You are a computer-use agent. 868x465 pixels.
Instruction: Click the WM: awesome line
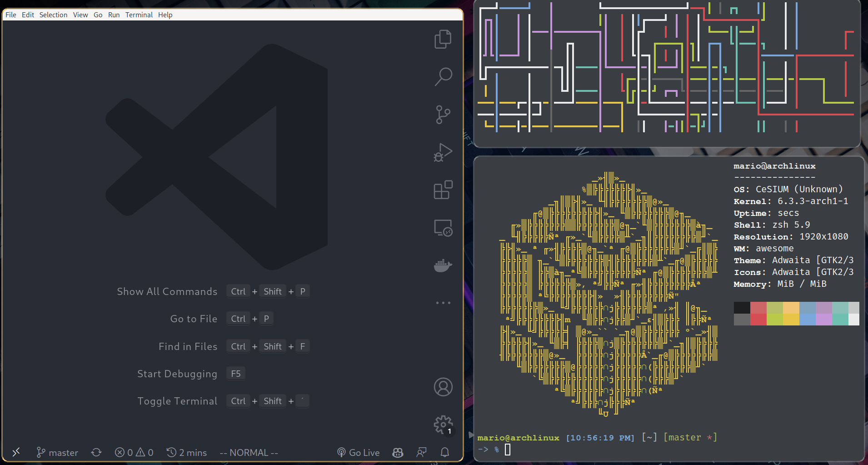[x=763, y=248]
